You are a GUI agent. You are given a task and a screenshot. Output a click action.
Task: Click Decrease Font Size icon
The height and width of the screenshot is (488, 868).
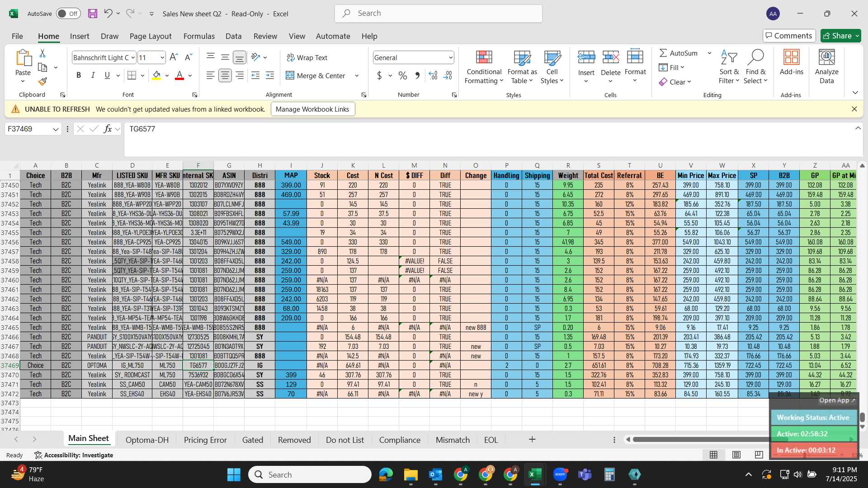coord(189,57)
